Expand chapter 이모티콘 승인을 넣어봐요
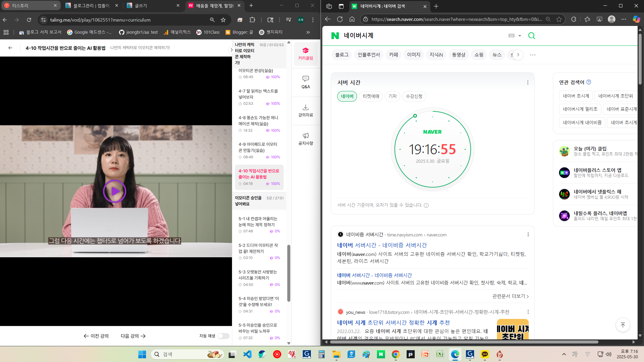Screen dimensions: 644x362 259,201
